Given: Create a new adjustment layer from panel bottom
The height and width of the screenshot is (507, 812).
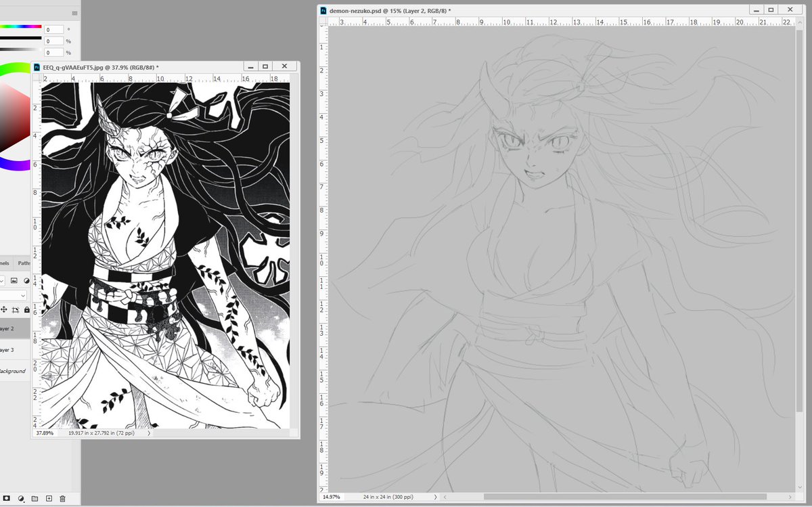Looking at the screenshot, I should (x=21, y=499).
